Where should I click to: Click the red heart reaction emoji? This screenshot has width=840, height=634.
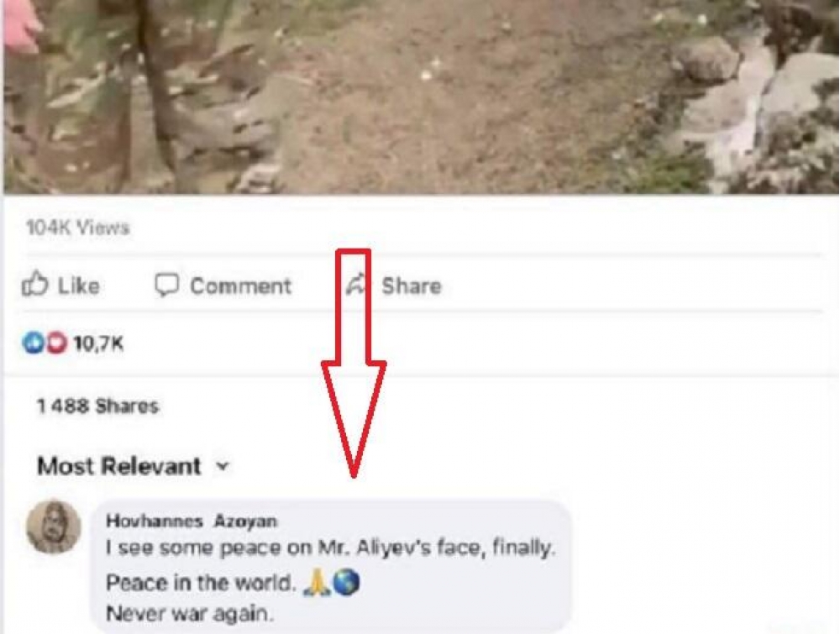tap(55, 343)
